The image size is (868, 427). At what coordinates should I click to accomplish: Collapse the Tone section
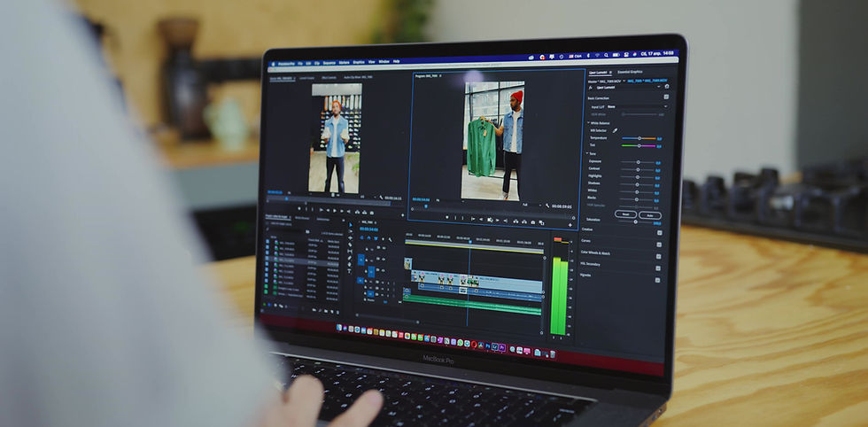[x=586, y=153]
